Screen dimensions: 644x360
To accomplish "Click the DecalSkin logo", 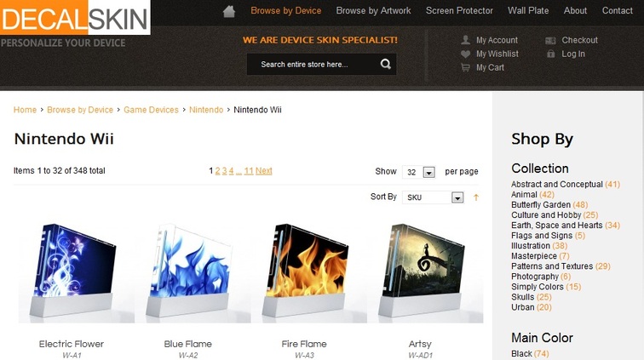I will tap(75, 17).
